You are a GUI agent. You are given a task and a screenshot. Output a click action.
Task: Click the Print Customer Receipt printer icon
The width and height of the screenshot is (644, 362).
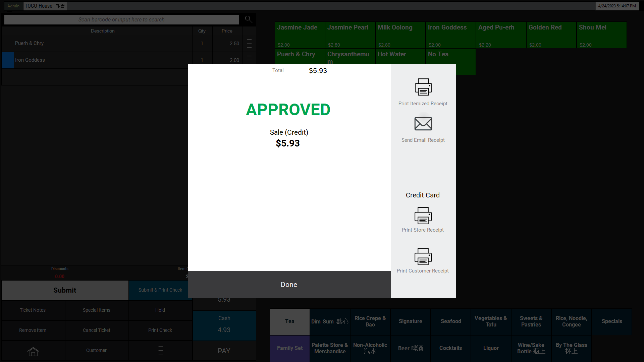coord(423,256)
